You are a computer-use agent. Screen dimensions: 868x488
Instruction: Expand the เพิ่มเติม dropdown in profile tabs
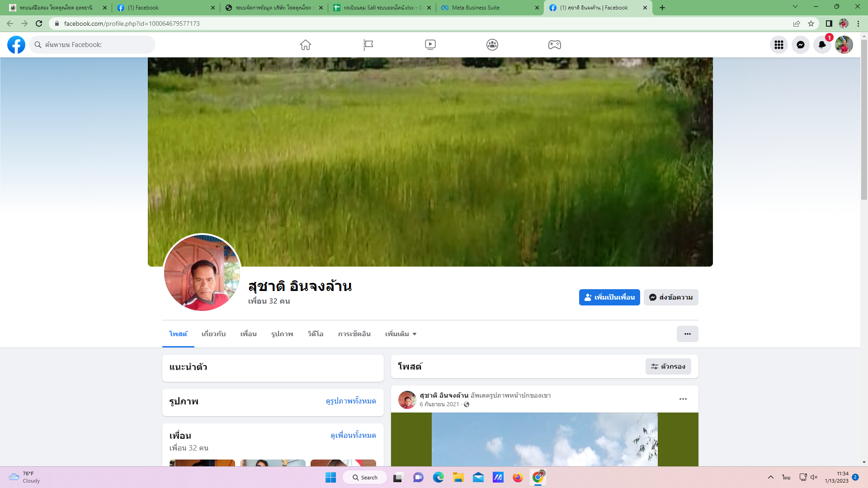coord(401,334)
